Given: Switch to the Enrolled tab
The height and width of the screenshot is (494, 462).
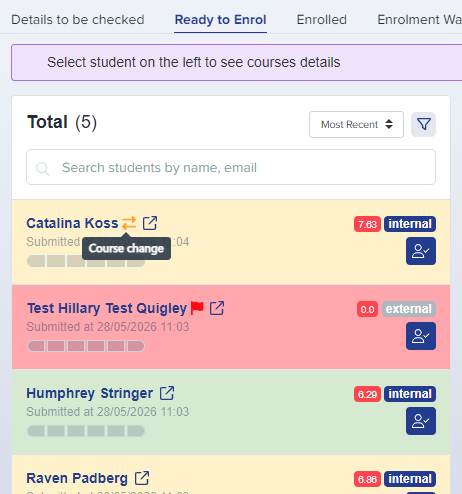Looking at the screenshot, I should pyautogui.click(x=322, y=20).
